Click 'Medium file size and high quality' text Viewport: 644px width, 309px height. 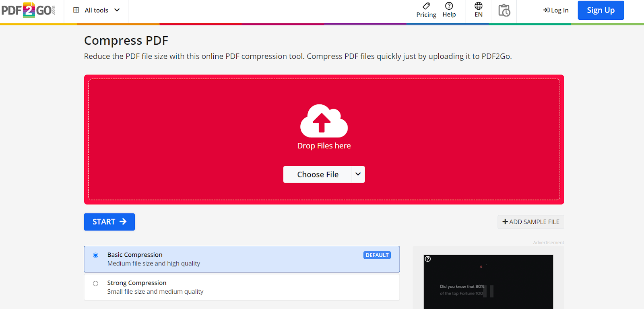154,264
